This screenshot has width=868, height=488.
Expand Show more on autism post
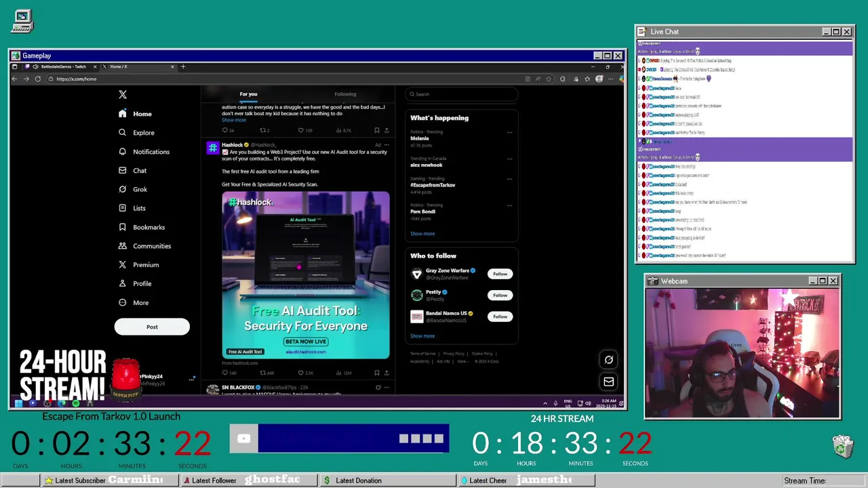tap(234, 120)
